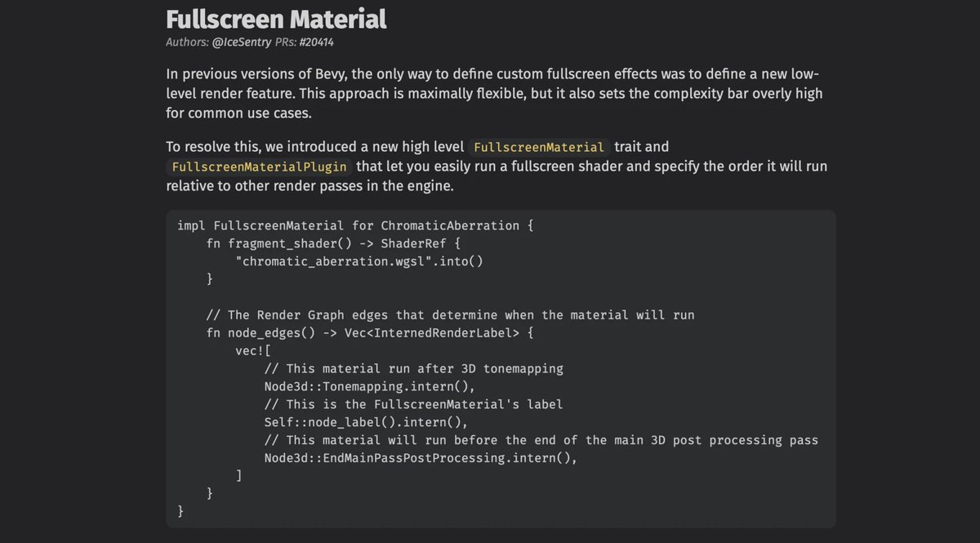Click the "Node3d::EndMainPassPostProcessing.intern()," line
Screen dimensions: 980x543
[x=421, y=459]
